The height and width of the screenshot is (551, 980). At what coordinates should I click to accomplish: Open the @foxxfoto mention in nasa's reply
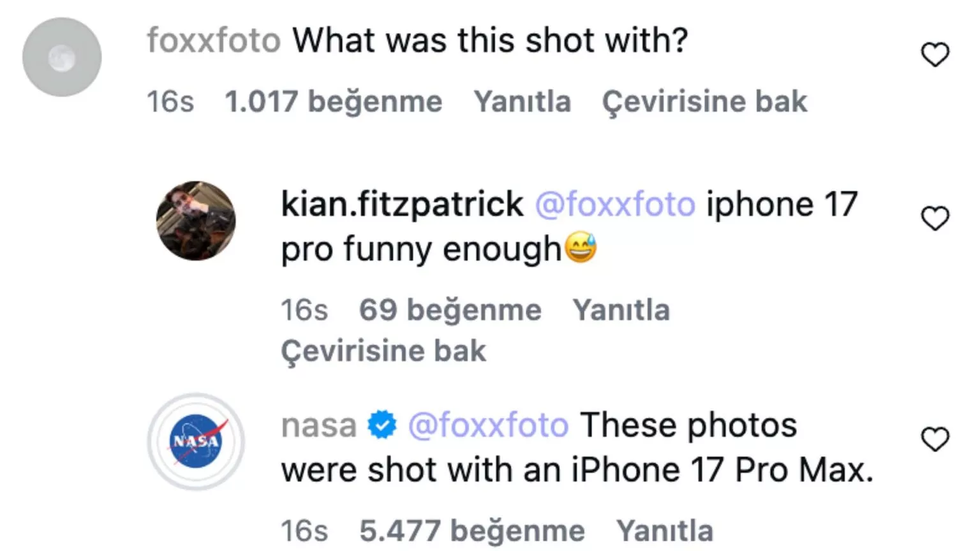490,423
